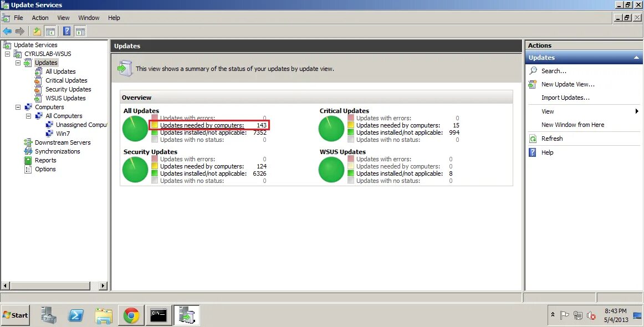Click the Critical Updates pie chart
The image size is (644, 327).
pyautogui.click(x=331, y=129)
